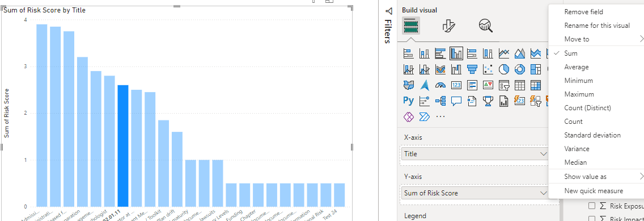Select the Pie chart visual
644x221 pixels.
pos(504,69)
